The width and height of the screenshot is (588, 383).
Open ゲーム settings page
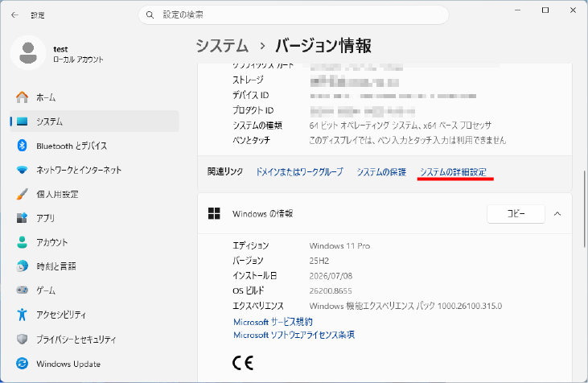pos(94,290)
